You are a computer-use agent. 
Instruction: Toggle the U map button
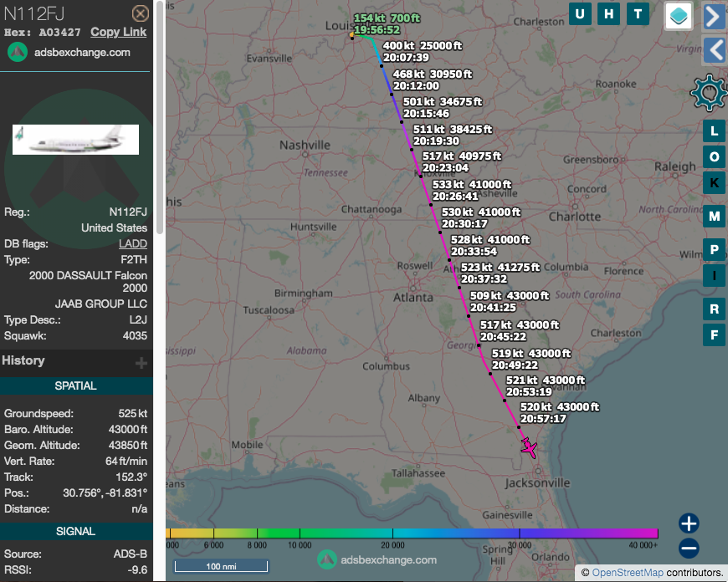(x=580, y=14)
